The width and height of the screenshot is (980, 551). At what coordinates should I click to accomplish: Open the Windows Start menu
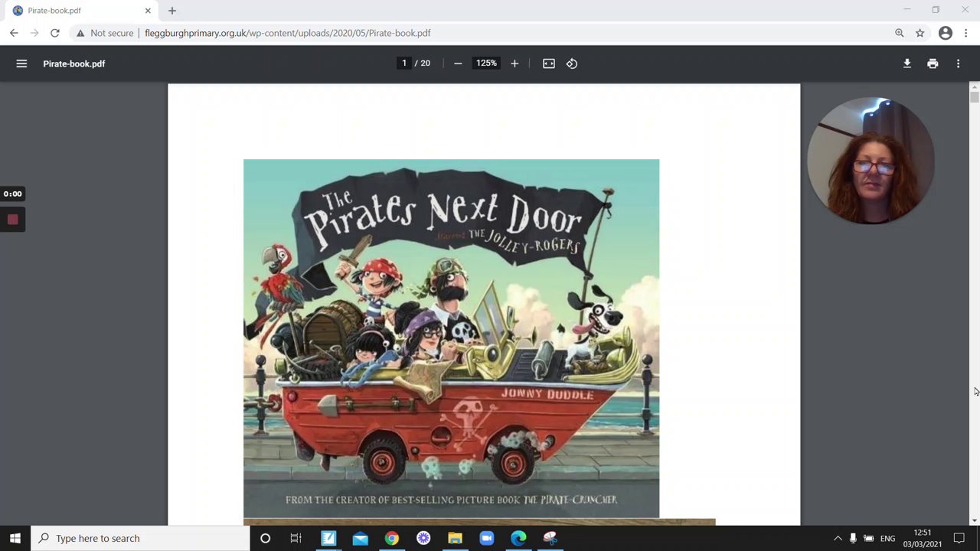tap(15, 538)
